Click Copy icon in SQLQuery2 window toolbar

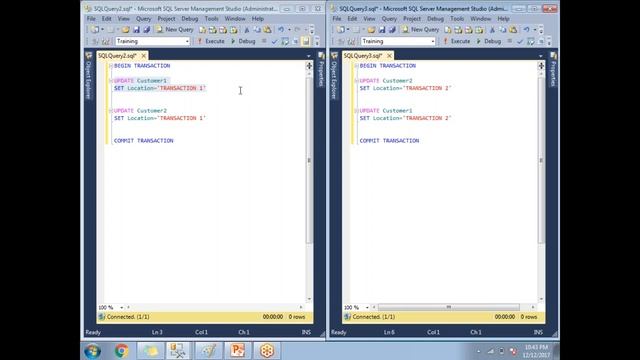(x=257, y=30)
